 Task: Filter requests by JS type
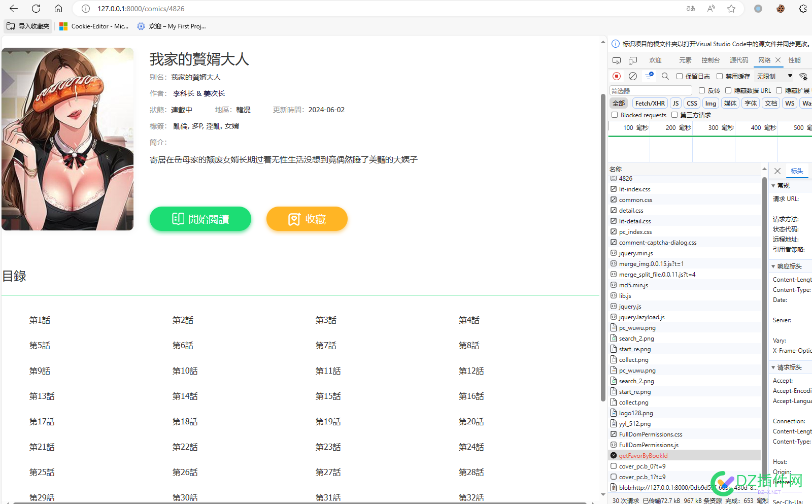coord(675,103)
